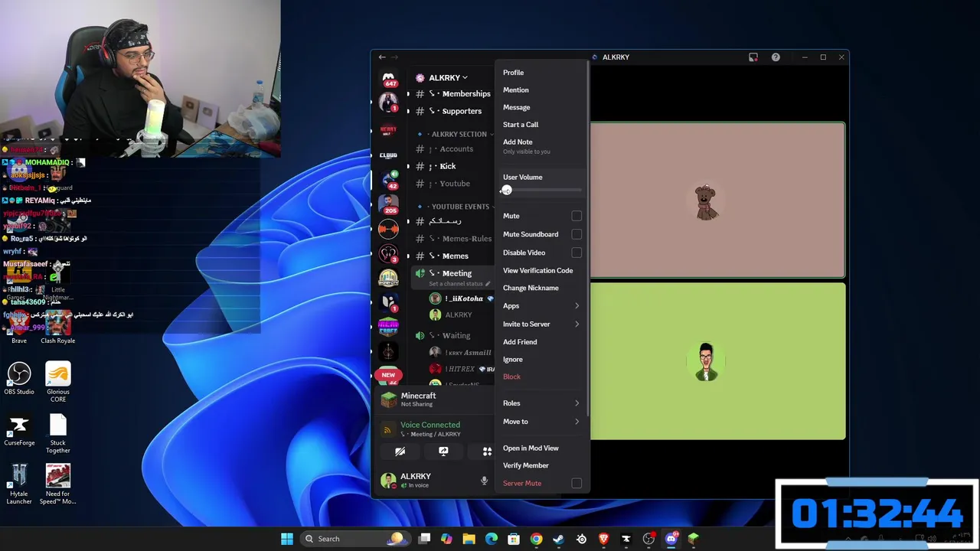The image size is (980, 551).
Task: Turn on camera in voice panel
Action: pos(400,452)
